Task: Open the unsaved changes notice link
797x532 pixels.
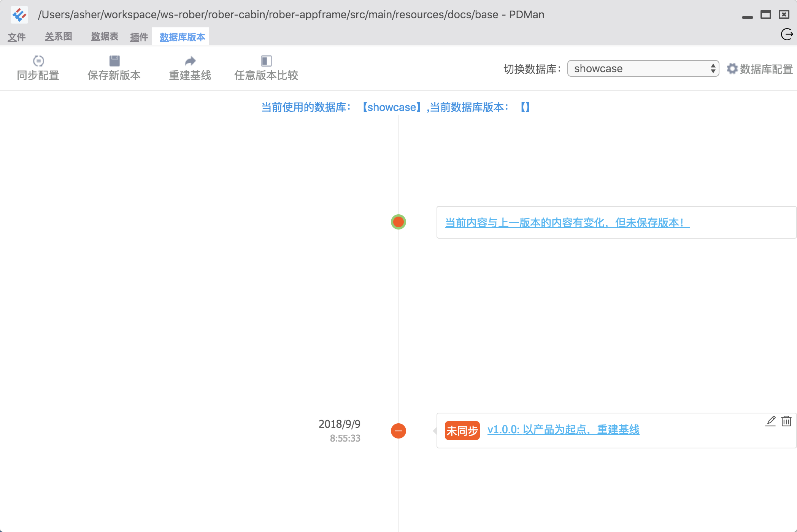Action: (x=567, y=223)
